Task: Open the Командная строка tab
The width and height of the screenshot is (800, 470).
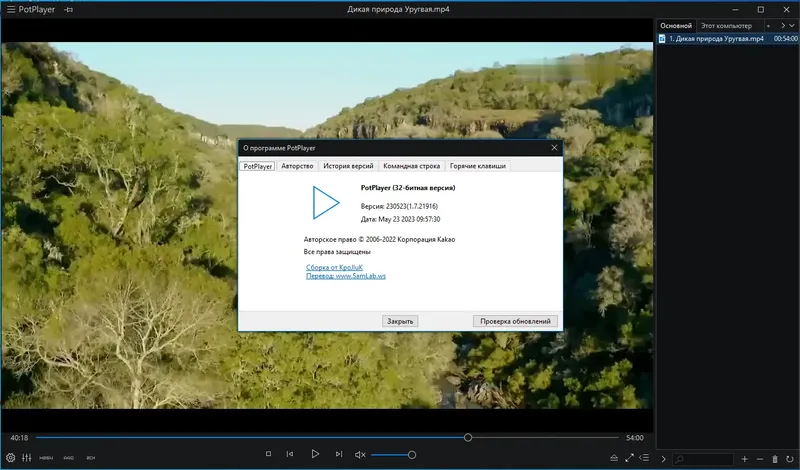Action: (411, 166)
